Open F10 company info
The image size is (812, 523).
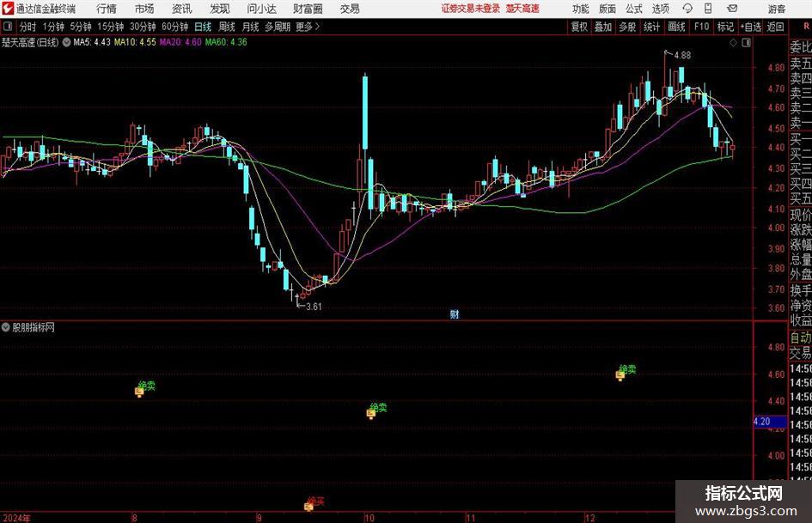701,27
